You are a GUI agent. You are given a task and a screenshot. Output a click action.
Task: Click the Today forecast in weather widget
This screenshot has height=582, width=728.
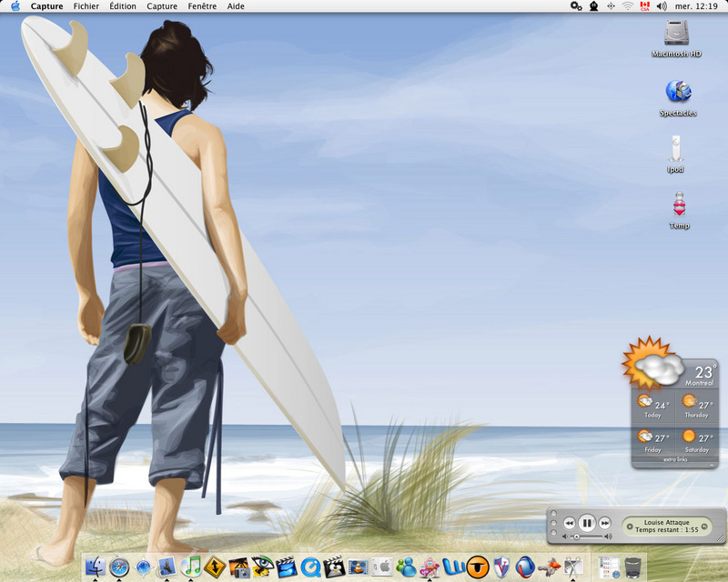coord(653,406)
